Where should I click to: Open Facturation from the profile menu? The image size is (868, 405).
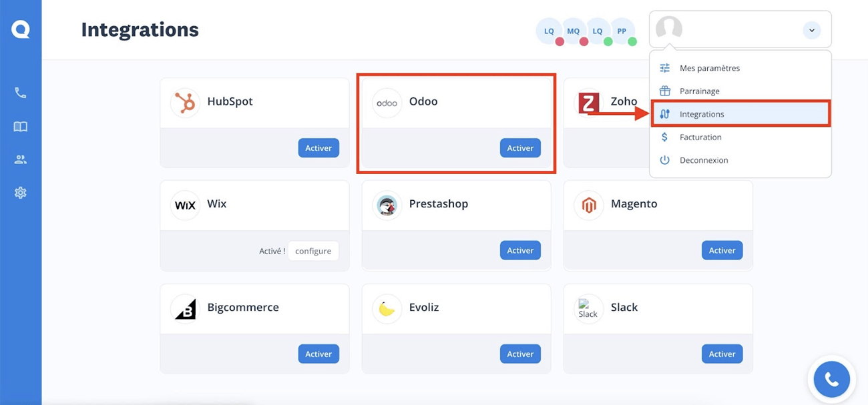(x=740, y=137)
